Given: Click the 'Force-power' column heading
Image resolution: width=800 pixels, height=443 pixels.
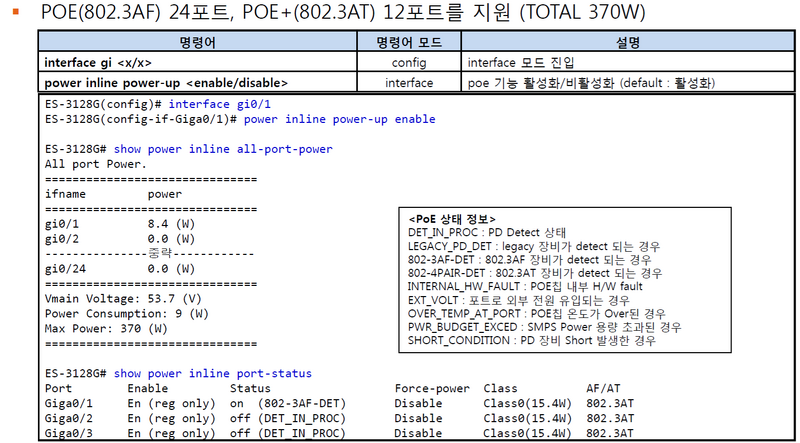Looking at the screenshot, I should pyautogui.click(x=432, y=388).
